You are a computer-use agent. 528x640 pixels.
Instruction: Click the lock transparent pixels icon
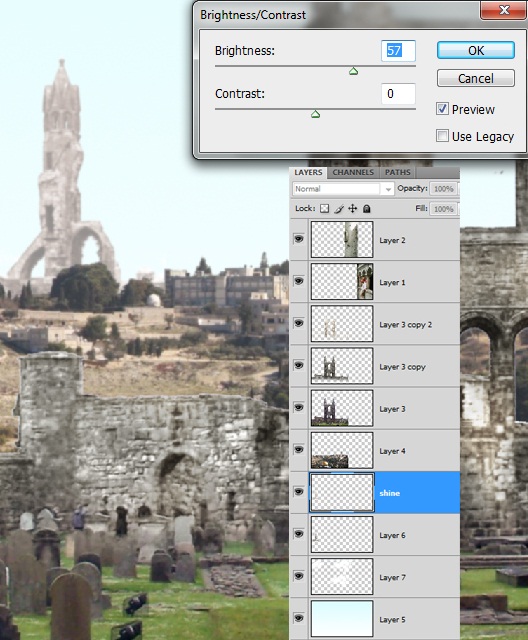(324, 209)
